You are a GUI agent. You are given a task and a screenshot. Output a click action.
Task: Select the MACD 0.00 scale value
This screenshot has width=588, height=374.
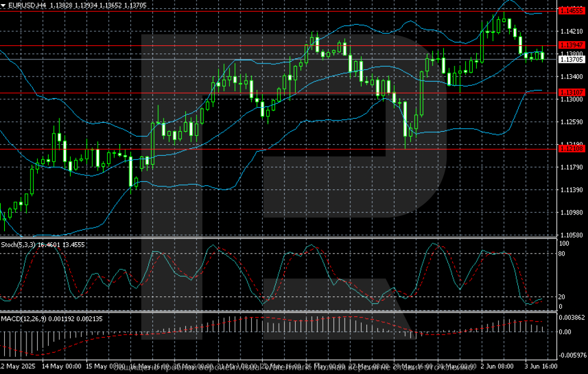point(564,332)
